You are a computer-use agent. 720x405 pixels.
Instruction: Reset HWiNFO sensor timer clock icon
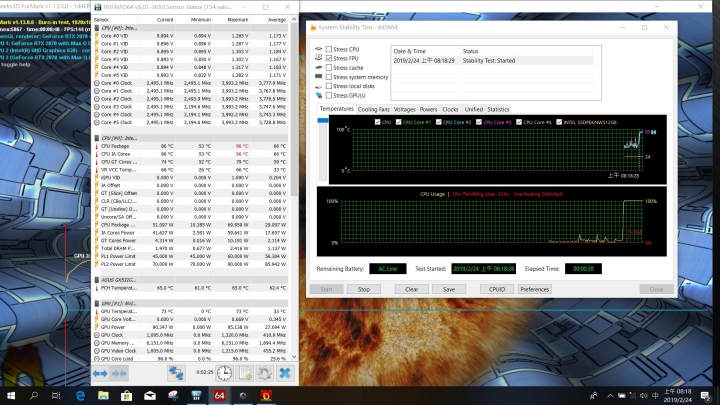coord(225,373)
